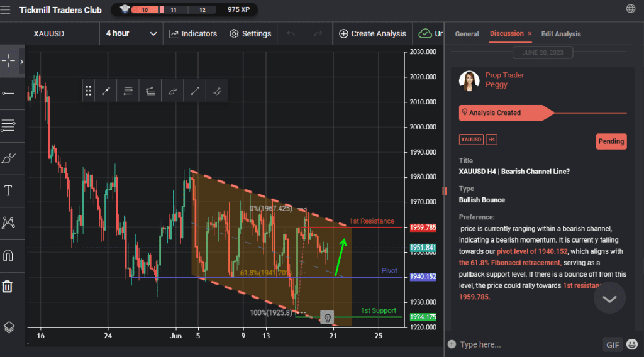
Task: Click the cloud sync icon
Action: click(x=425, y=34)
